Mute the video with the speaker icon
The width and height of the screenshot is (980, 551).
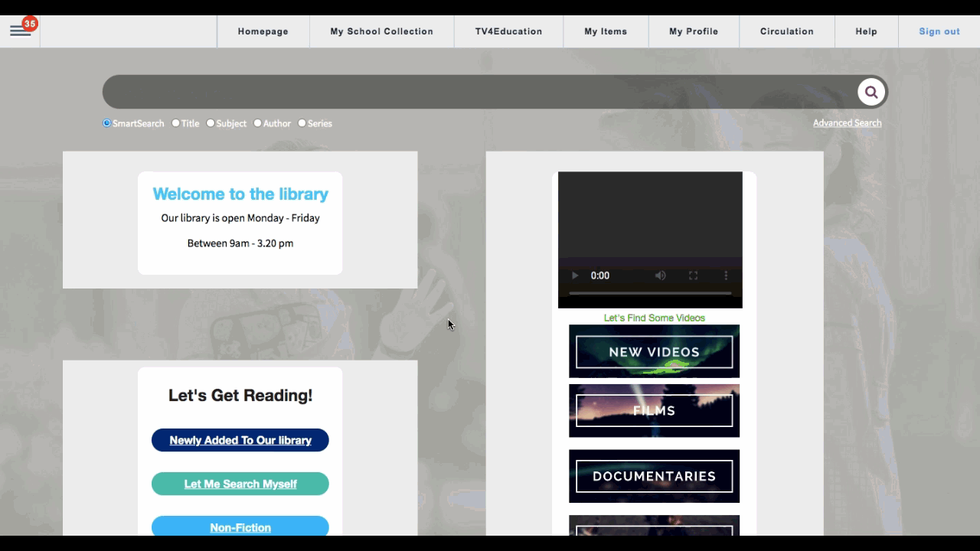coord(660,275)
